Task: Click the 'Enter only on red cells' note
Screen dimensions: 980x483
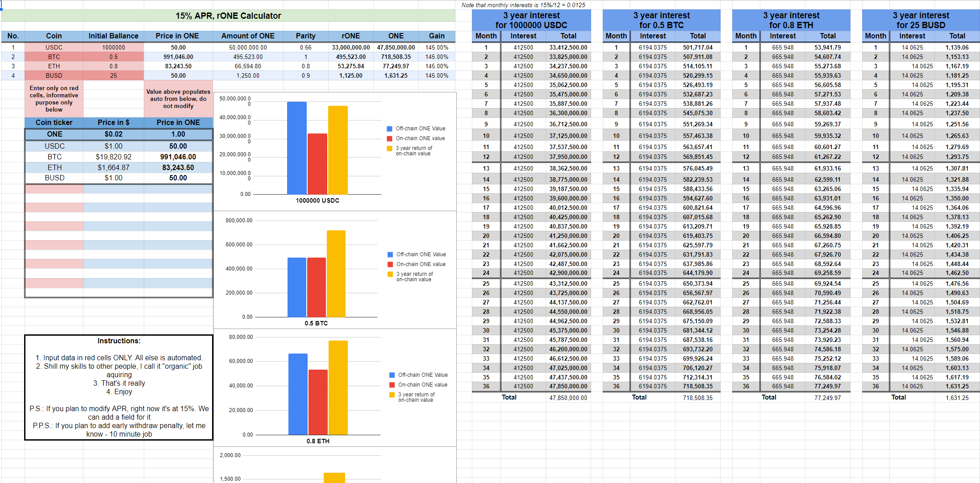Action: (x=54, y=99)
